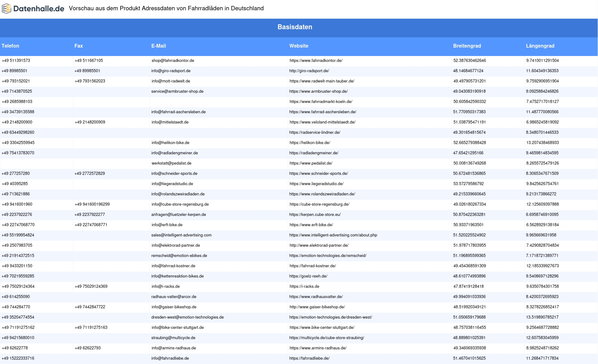598x364 pixels.
Task: Click the Fax column header
Action: tap(78, 46)
